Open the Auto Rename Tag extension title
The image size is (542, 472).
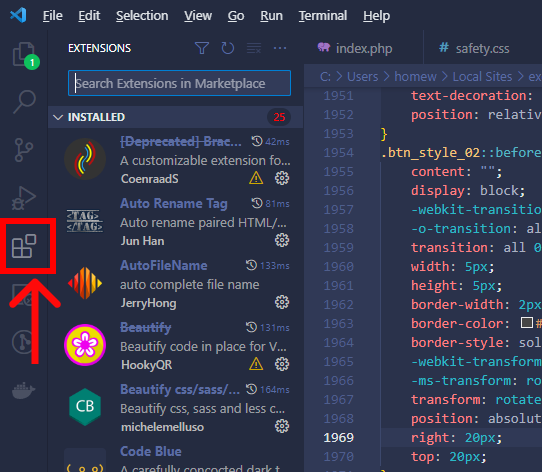coord(174,203)
